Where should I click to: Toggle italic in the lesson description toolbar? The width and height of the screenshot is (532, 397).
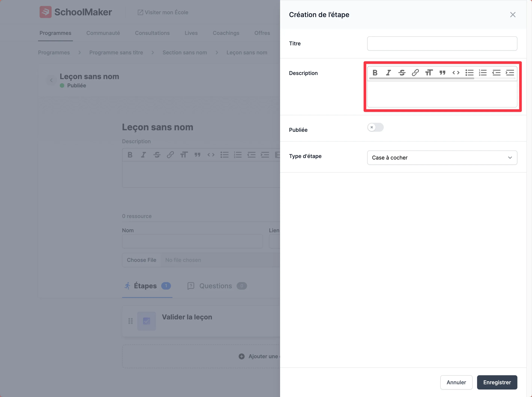click(x=143, y=155)
